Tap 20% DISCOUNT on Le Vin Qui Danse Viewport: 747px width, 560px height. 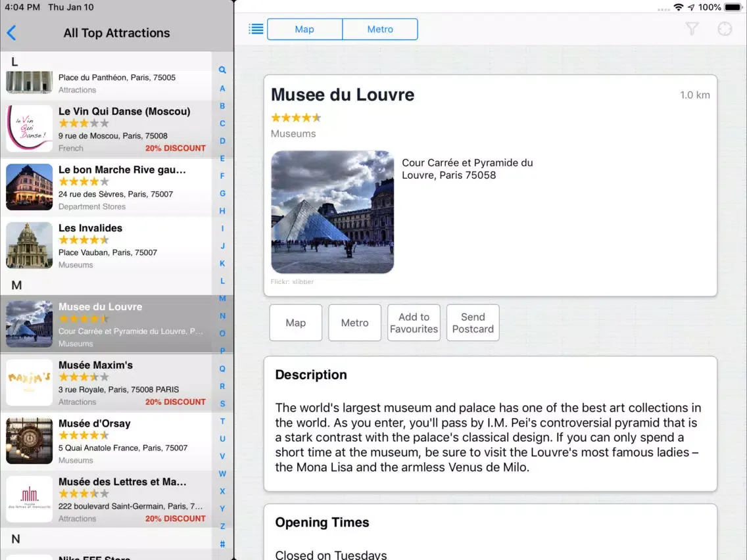[176, 148]
